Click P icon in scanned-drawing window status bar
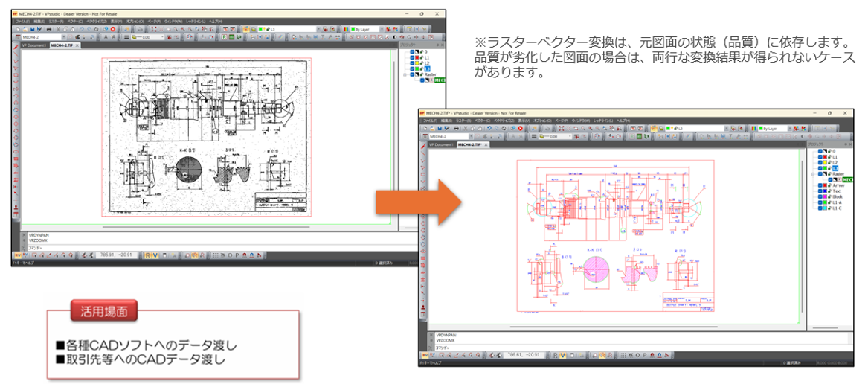Screen dimensions: 868x387 click(237, 255)
